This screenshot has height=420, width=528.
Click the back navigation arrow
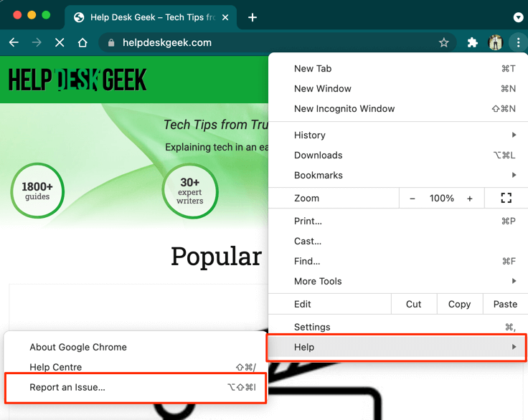(14, 43)
